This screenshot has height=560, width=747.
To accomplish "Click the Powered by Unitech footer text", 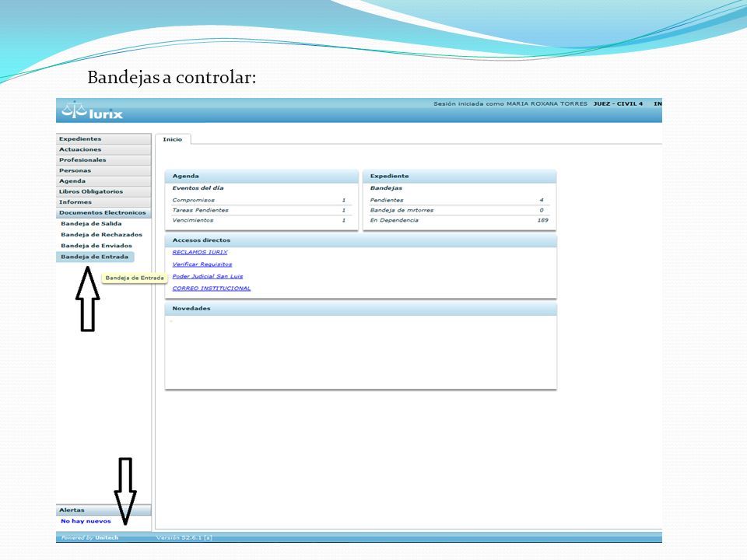I will (89, 537).
